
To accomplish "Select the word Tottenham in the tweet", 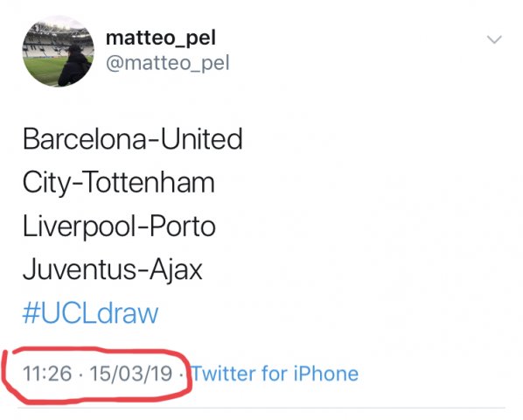I will point(150,182).
